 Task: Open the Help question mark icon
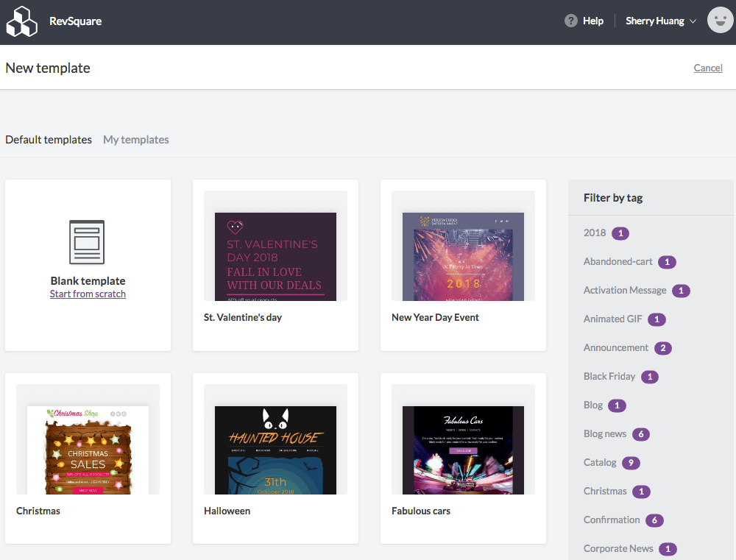(x=570, y=21)
